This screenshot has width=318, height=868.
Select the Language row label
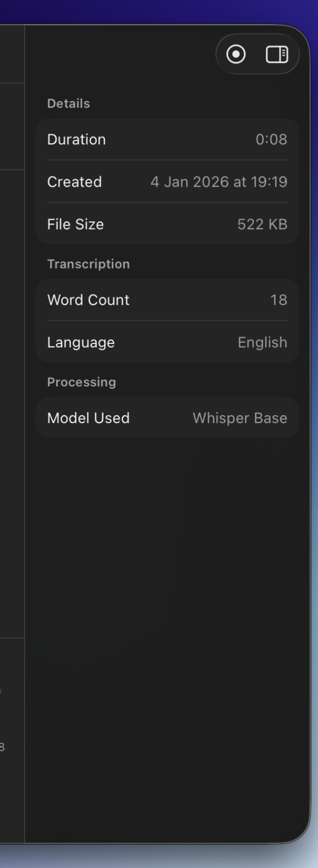[x=81, y=342]
